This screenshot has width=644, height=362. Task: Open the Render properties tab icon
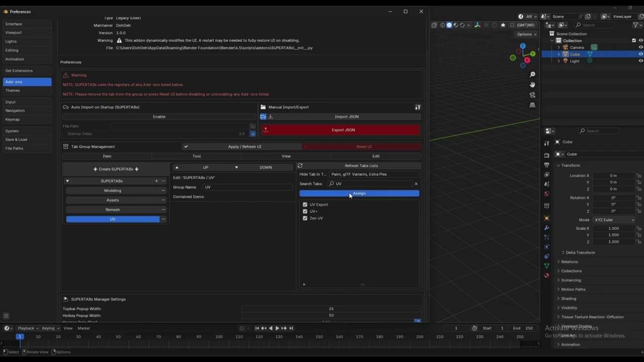tap(547, 155)
